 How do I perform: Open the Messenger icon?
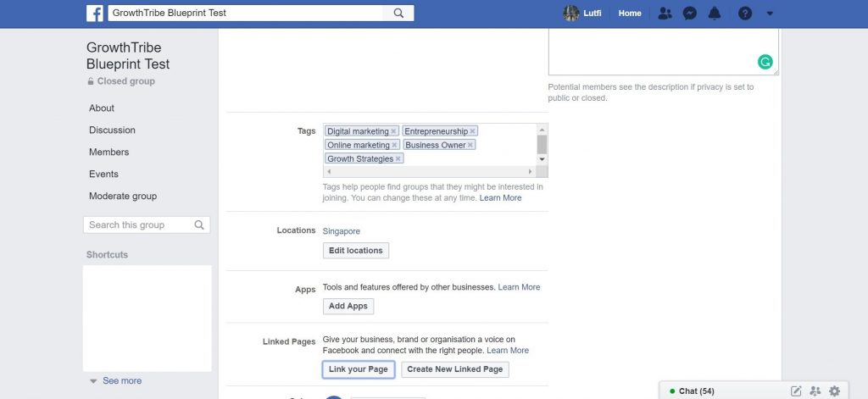[690, 14]
